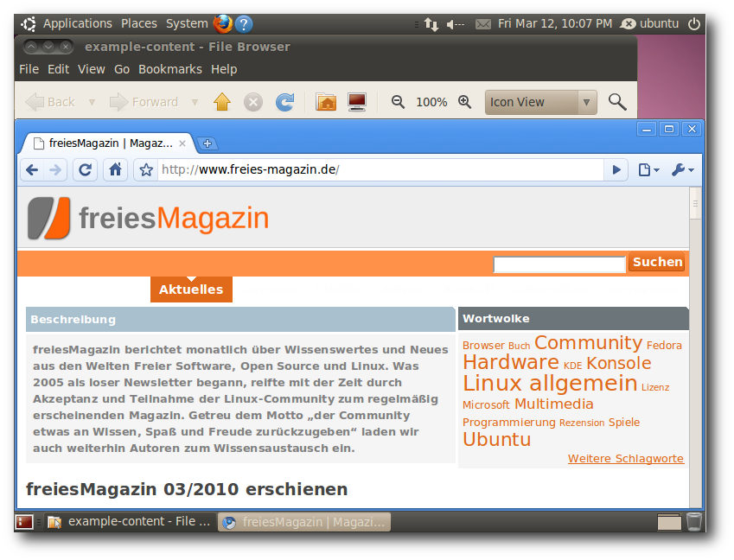Stop loading in the File Browser toolbar
Image resolution: width=734 pixels, height=560 pixels.
pyautogui.click(x=253, y=102)
